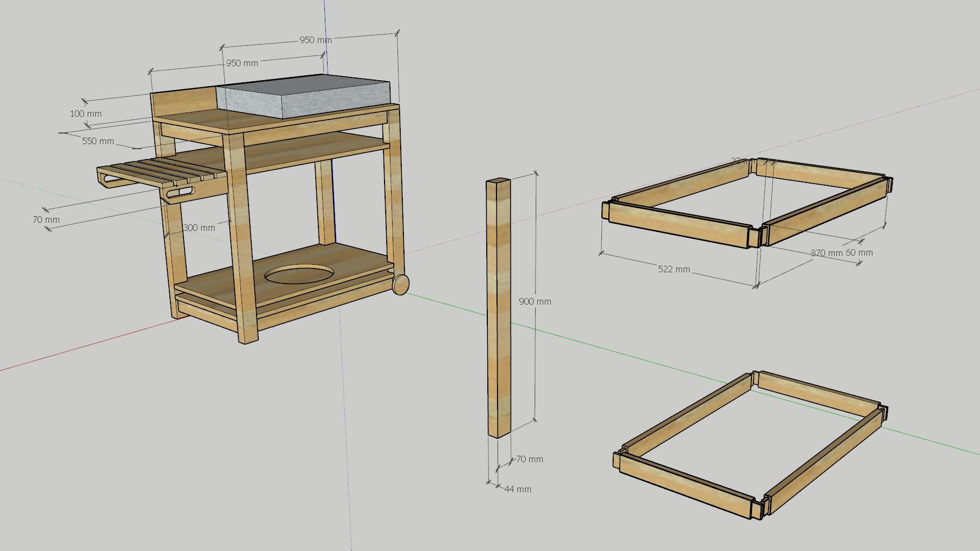The height and width of the screenshot is (551, 980).
Task: Select the circular hole in the bottom shelf
Action: pyautogui.click(x=300, y=274)
